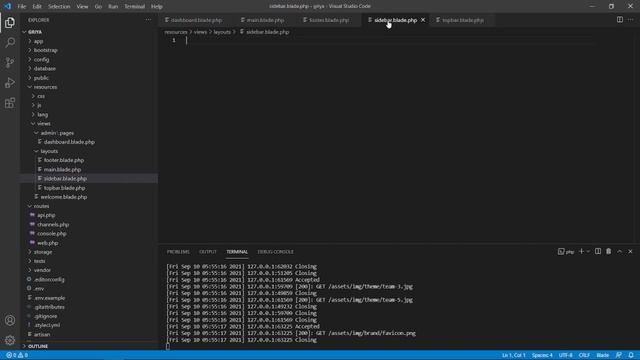Switch to topbar.blade.php editor tab
The height and width of the screenshot is (360, 640).
click(x=463, y=20)
